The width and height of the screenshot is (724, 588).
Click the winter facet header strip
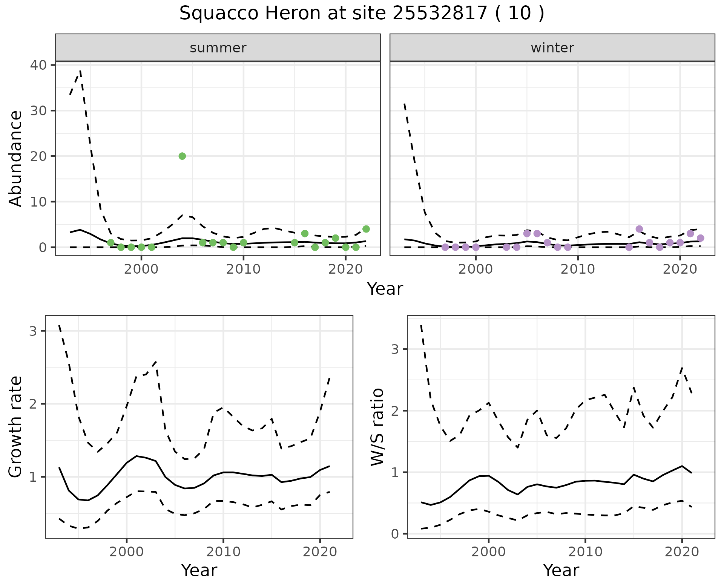pyautogui.click(x=552, y=48)
